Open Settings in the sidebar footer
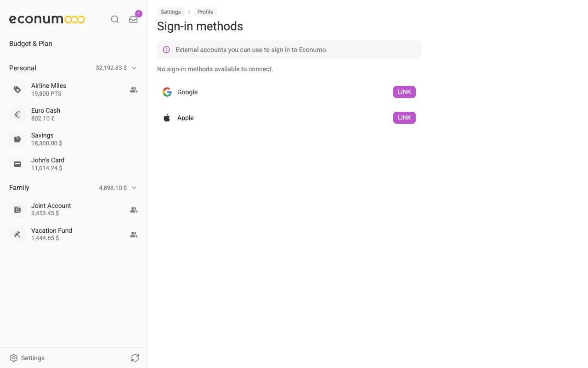This screenshot has width=588, height=368. (x=27, y=358)
